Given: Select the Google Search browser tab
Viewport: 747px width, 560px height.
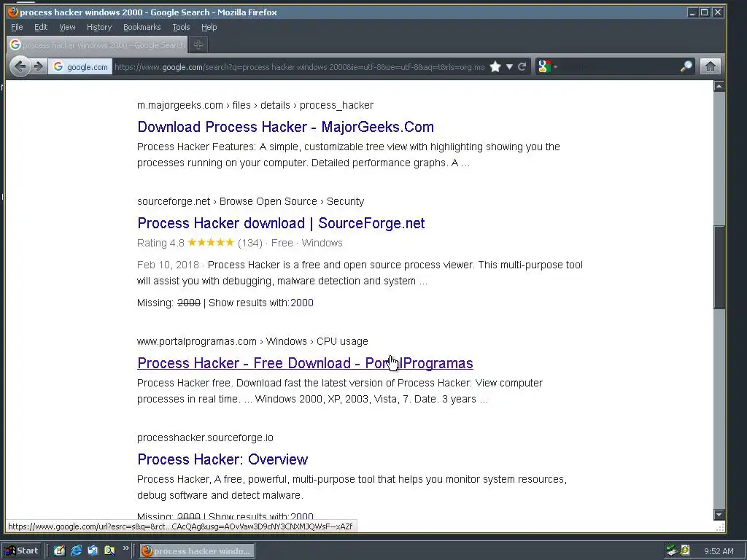Looking at the screenshot, I should click(x=97, y=44).
